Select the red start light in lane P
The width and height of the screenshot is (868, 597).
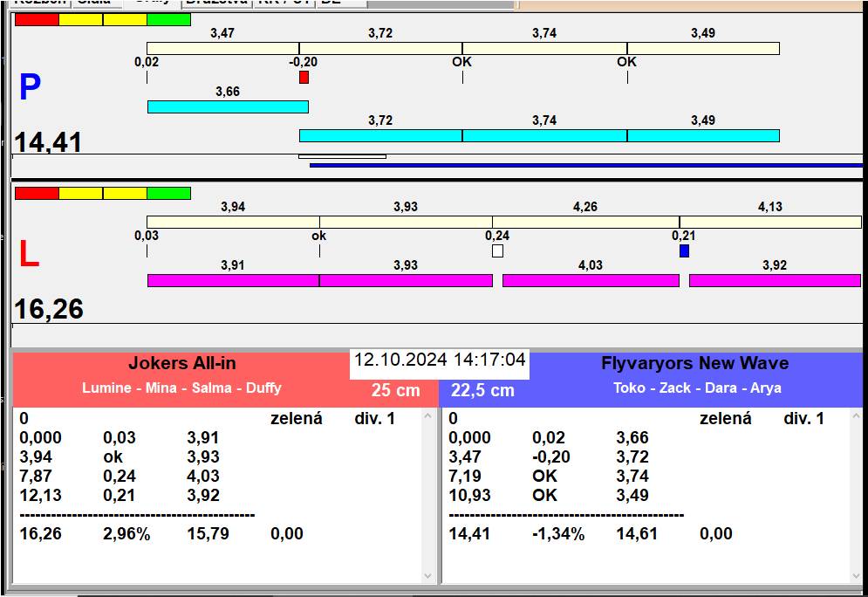[x=37, y=20]
